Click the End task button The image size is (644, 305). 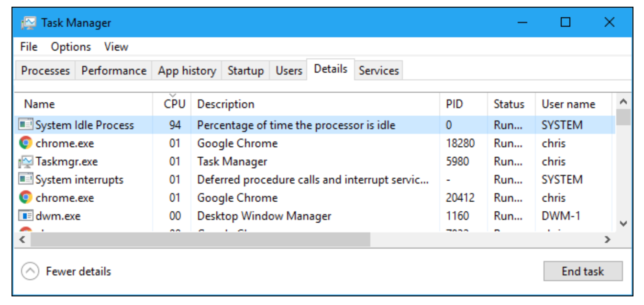[x=583, y=271]
